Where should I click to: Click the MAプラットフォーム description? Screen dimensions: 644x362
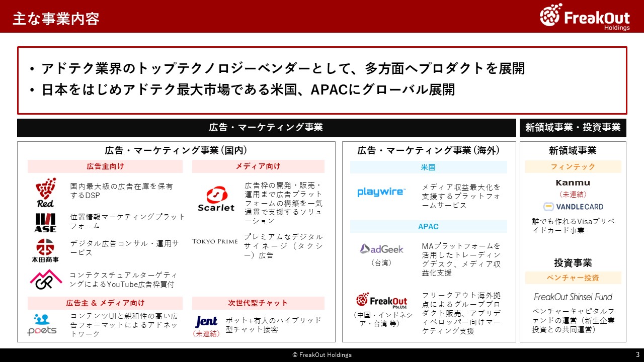pos(461,259)
